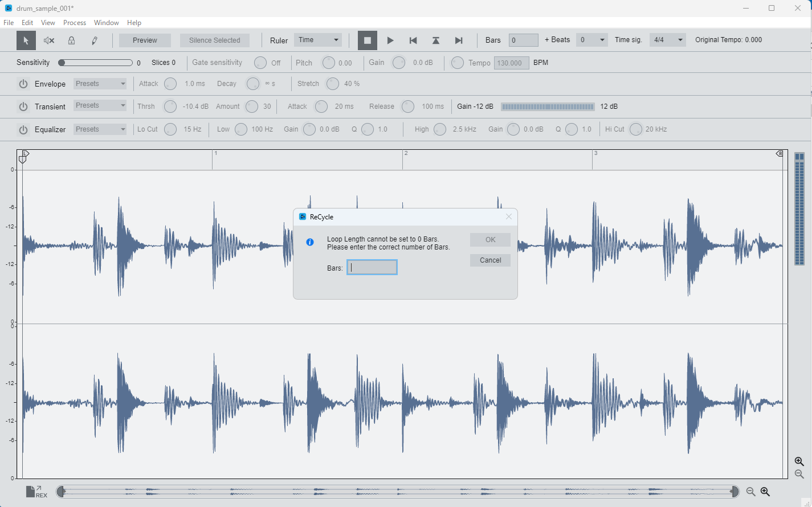Click the Silence Selected button

(x=215, y=40)
